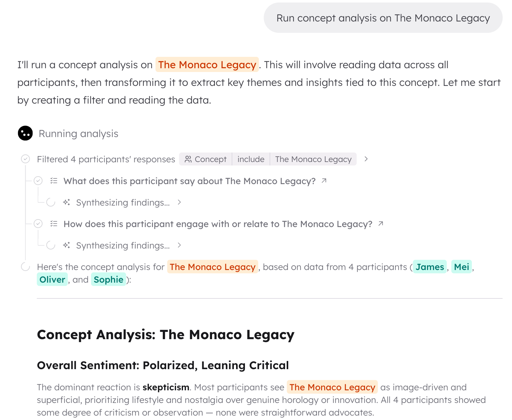Image resolution: width=512 pixels, height=420 pixels.
Task: Click orange 'The Monaco Legacy' tag in intro sentence
Action: [207, 64]
